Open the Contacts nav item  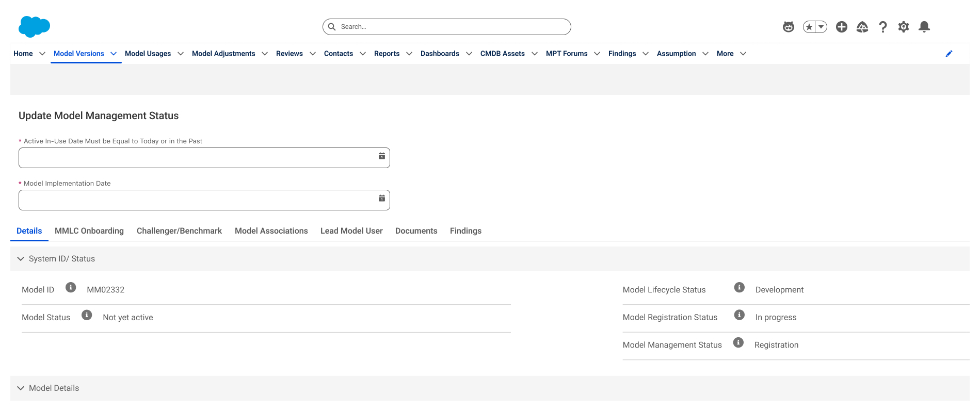coord(339,54)
